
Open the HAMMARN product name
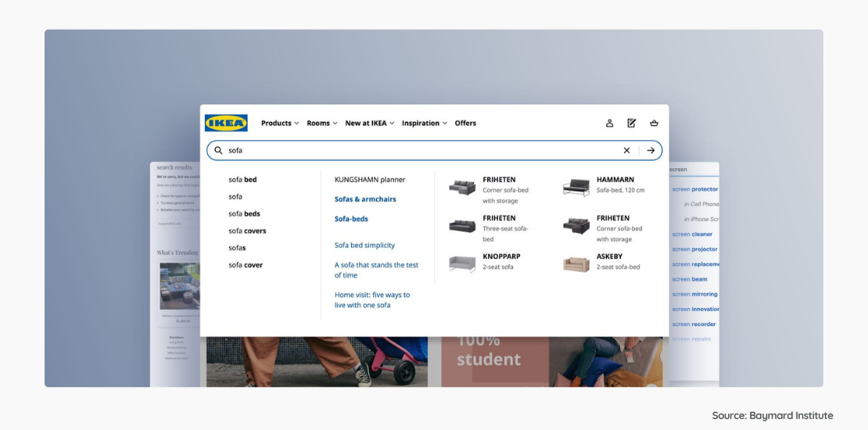coord(615,179)
